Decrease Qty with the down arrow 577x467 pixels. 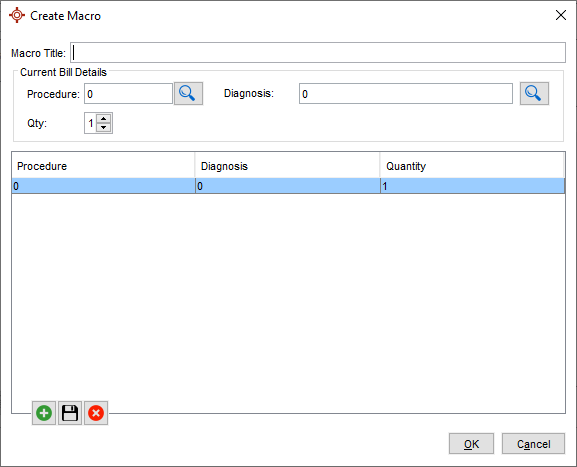pos(104,127)
